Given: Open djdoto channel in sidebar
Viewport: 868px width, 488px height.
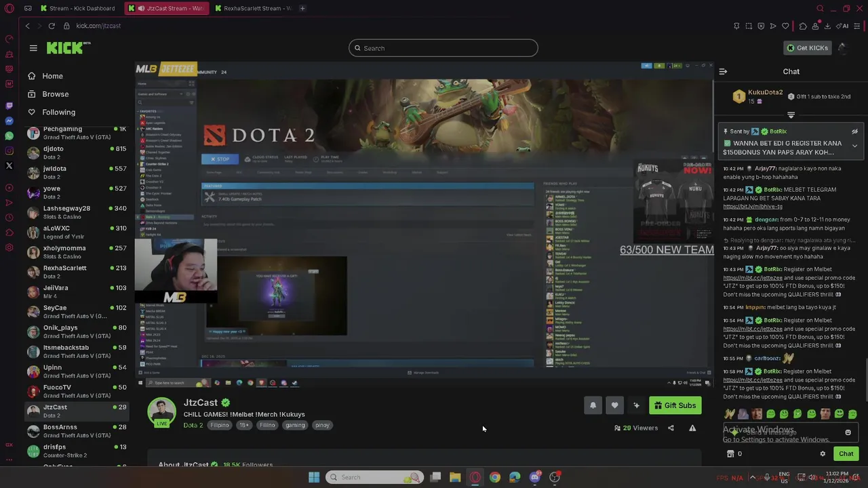Looking at the screenshot, I should pos(76,152).
